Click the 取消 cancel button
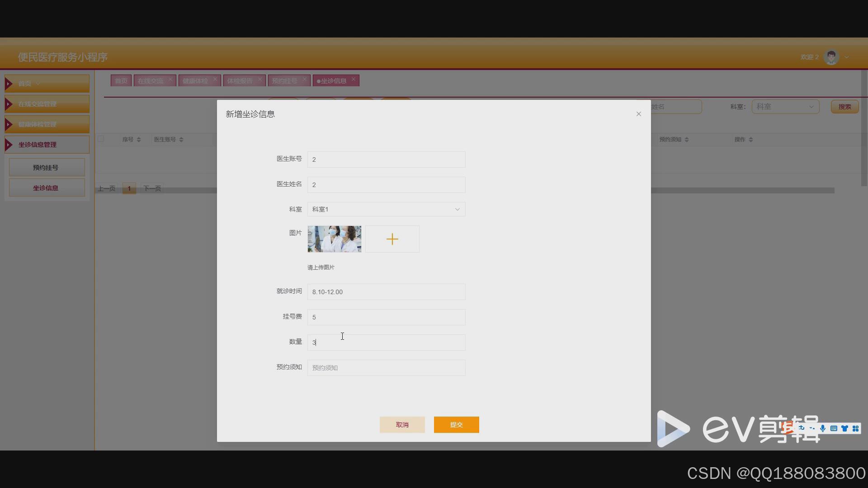Viewport: 868px width, 488px height. [x=402, y=425]
